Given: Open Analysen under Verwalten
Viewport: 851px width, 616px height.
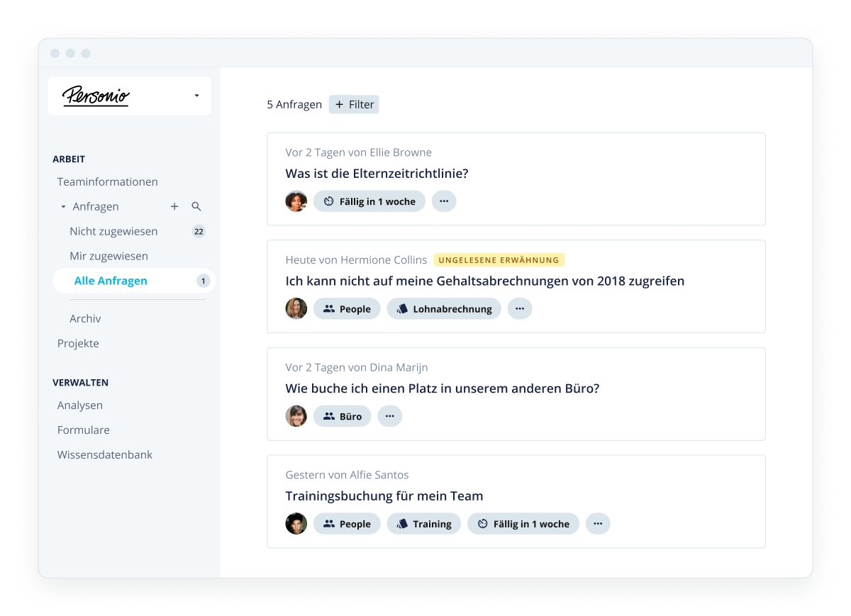Looking at the screenshot, I should 80,405.
